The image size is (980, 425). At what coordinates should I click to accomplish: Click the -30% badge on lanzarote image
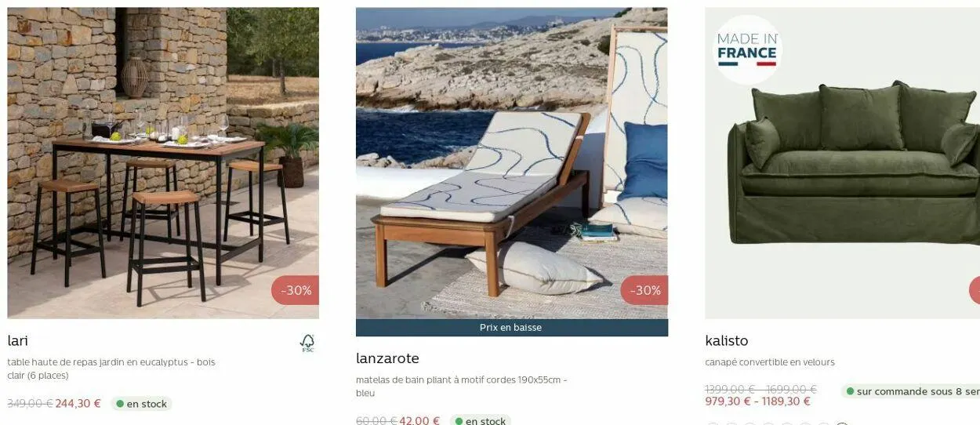pos(644,290)
